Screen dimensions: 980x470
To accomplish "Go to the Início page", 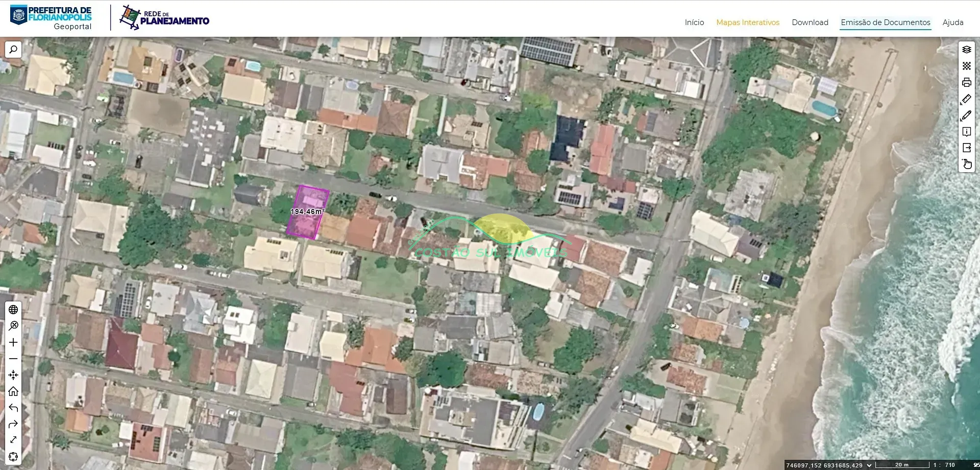I will tap(694, 22).
